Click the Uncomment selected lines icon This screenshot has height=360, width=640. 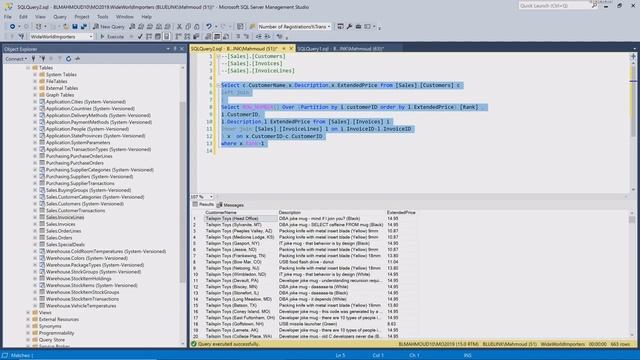tap(247, 36)
